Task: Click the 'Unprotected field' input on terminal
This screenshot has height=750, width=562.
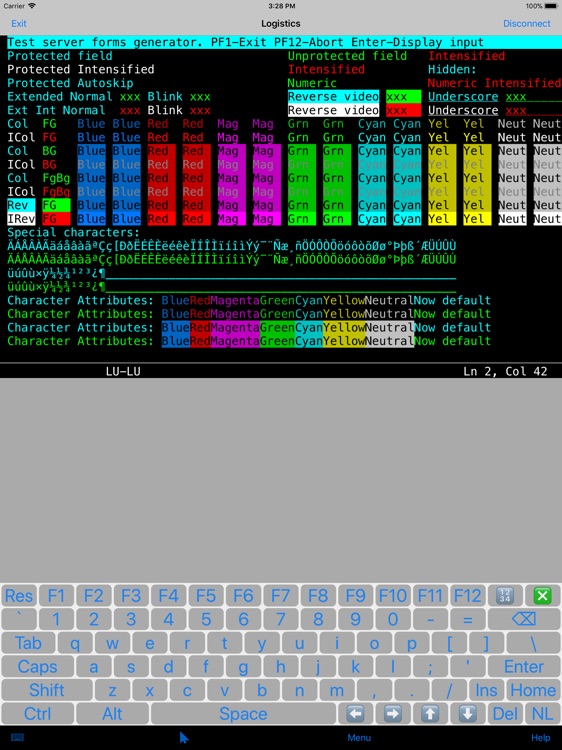Action: coord(347,56)
